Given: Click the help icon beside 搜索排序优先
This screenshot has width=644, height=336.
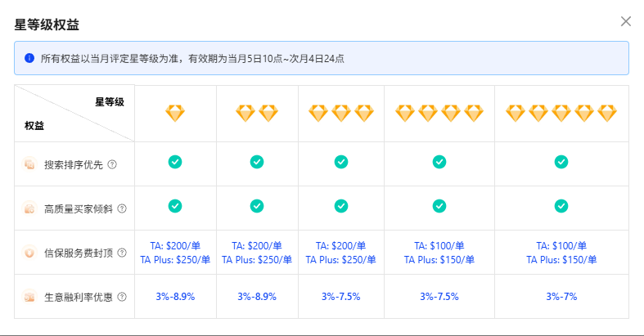Looking at the screenshot, I should pyautogui.click(x=112, y=164).
